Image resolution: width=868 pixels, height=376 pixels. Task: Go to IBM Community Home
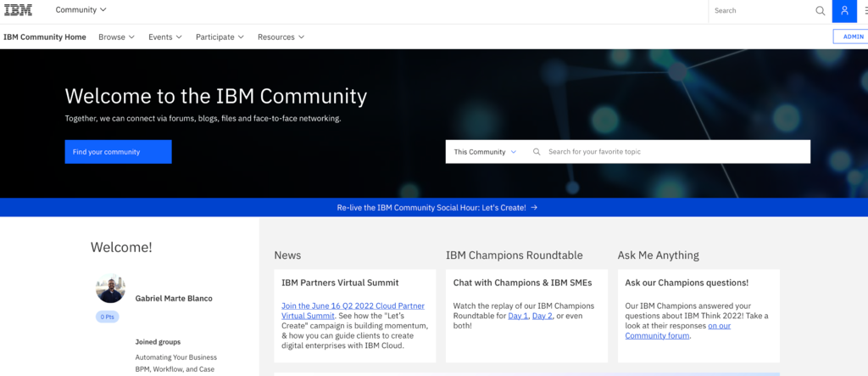(45, 37)
